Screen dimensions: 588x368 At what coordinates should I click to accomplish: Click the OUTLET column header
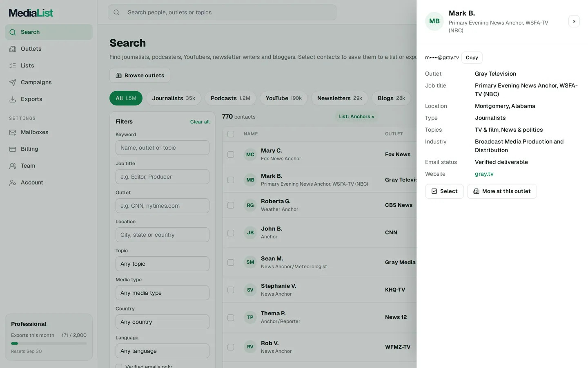pos(394,134)
